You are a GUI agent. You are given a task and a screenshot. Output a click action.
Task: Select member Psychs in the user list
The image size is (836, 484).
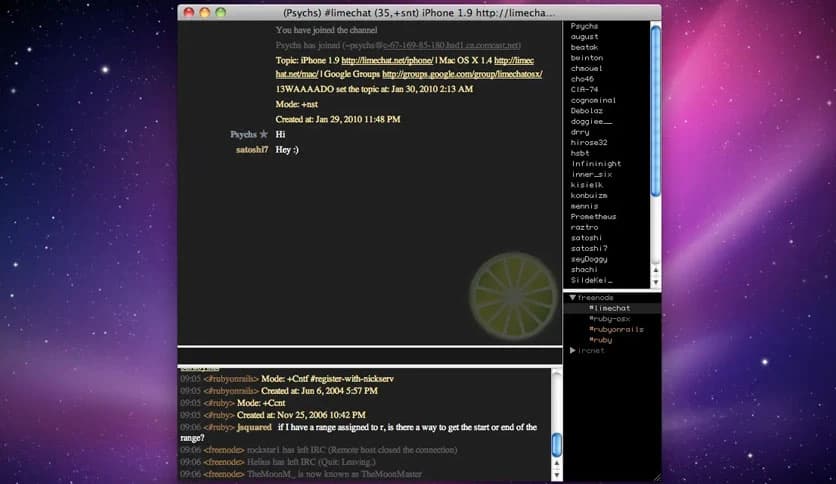pos(584,26)
